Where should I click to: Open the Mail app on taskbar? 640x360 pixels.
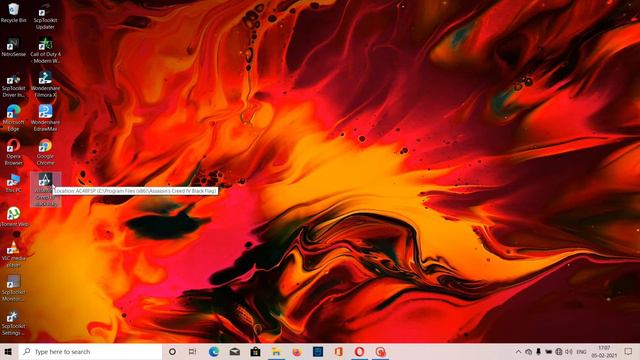[x=235, y=351]
